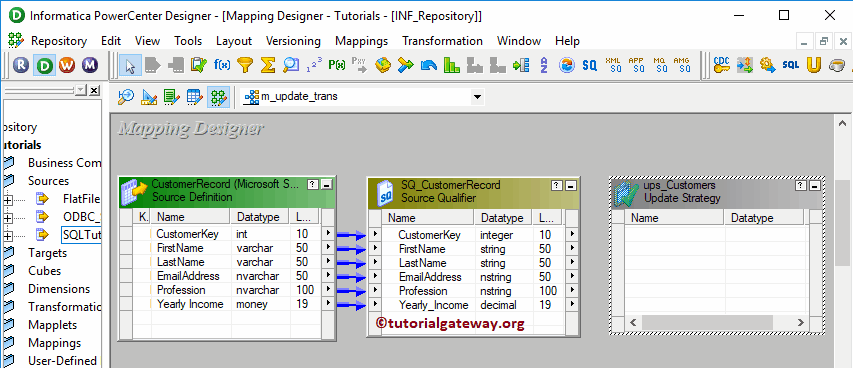
Task: Open Transformation Developer tool icon
Action: (172, 97)
